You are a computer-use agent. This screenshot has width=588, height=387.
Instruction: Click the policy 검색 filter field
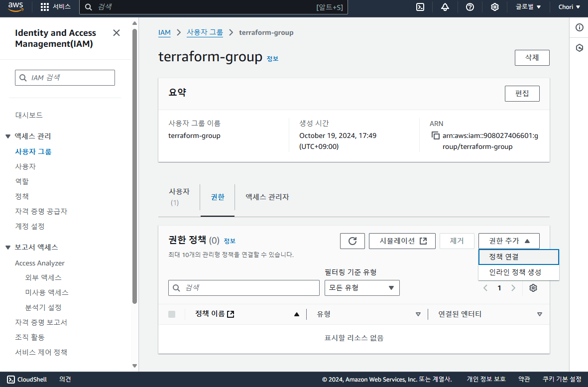244,287
